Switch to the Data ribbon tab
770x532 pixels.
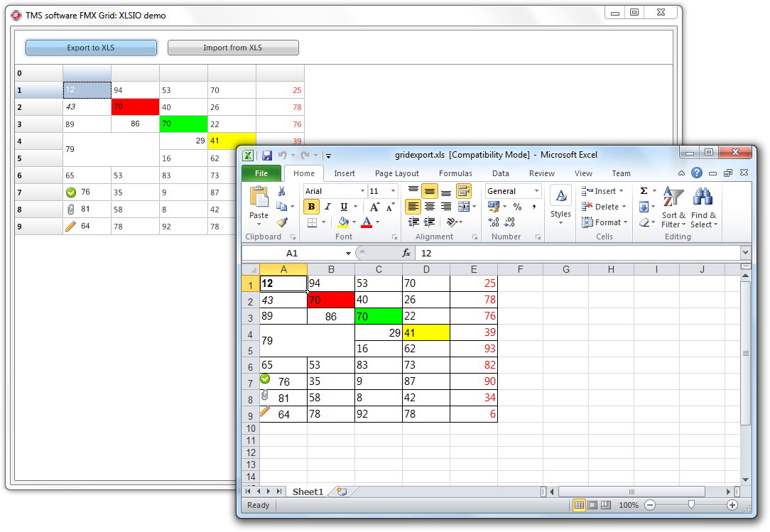click(500, 173)
